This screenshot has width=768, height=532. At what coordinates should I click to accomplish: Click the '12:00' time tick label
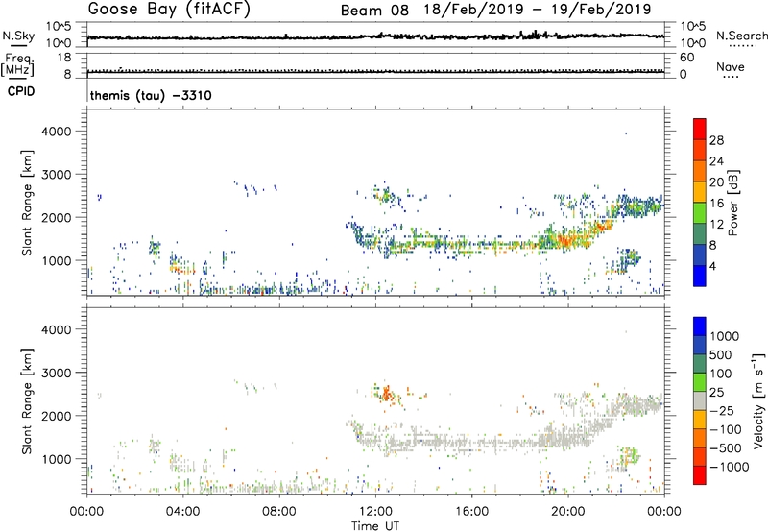click(x=375, y=512)
